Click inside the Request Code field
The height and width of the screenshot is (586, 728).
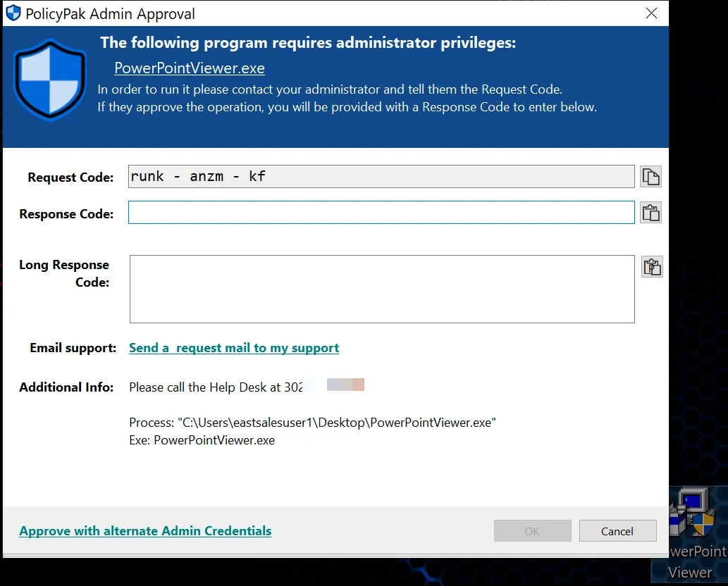point(381,176)
